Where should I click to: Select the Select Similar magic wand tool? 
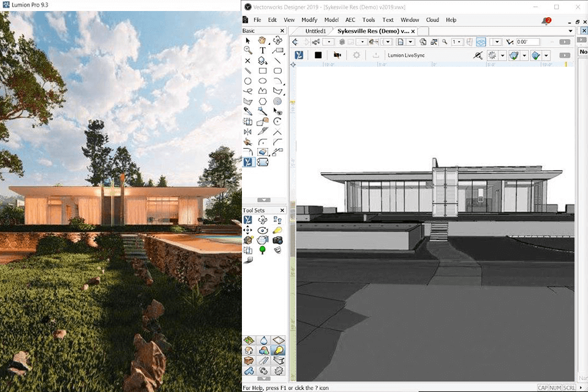263,111
